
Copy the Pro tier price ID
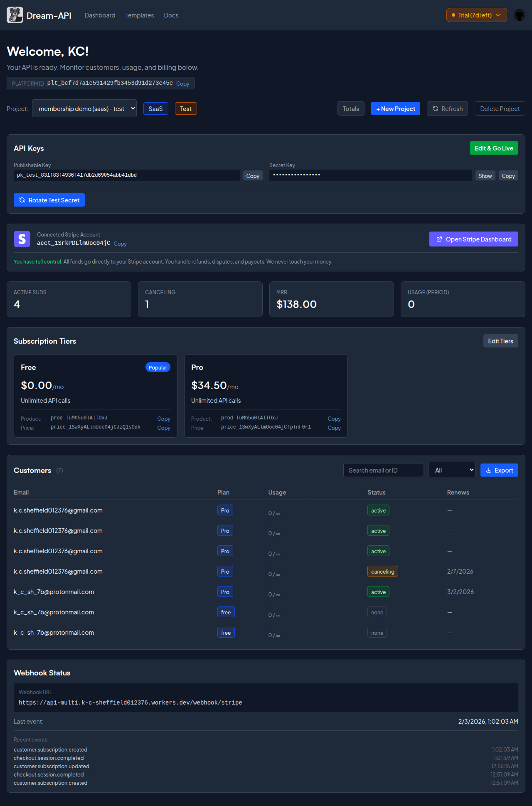334,428
